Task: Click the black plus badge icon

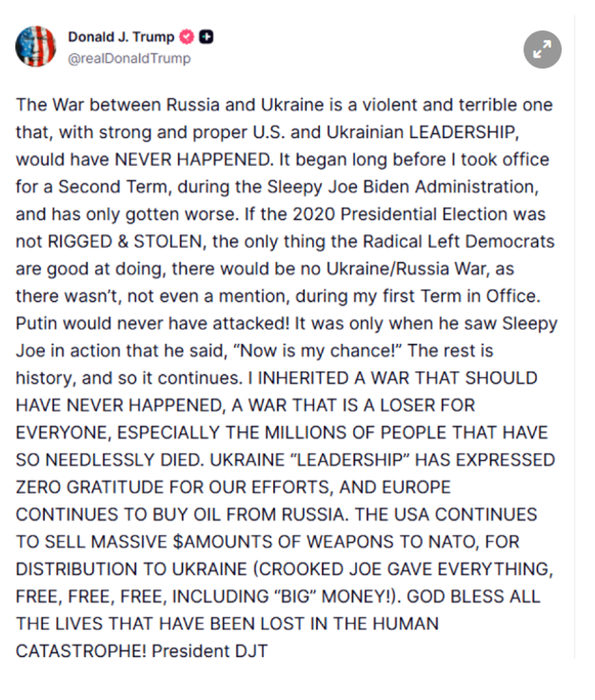Action: [206, 37]
